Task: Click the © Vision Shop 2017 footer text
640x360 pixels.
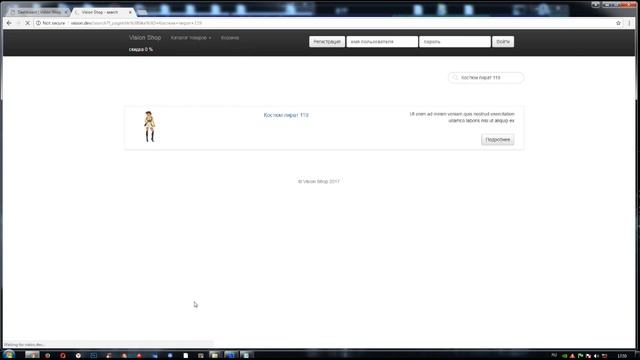Action: click(x=318, y=181)
